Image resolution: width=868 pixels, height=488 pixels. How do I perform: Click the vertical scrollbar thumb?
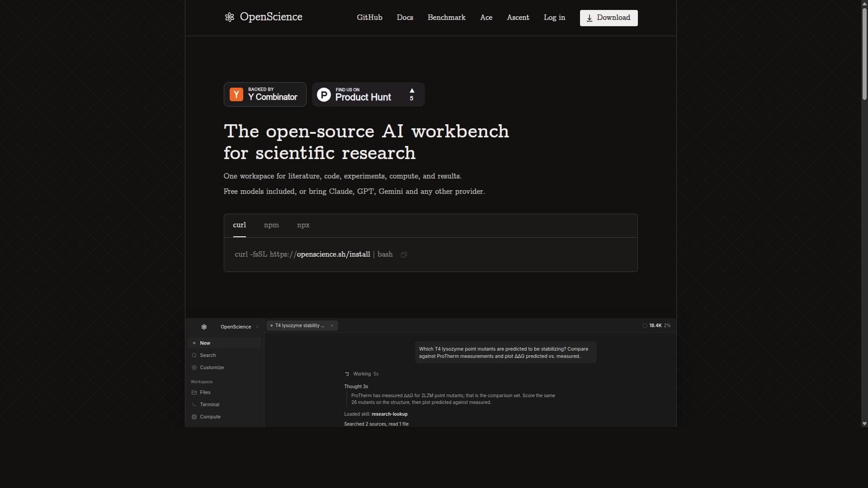pyautogui.click(x=864, y=53)
